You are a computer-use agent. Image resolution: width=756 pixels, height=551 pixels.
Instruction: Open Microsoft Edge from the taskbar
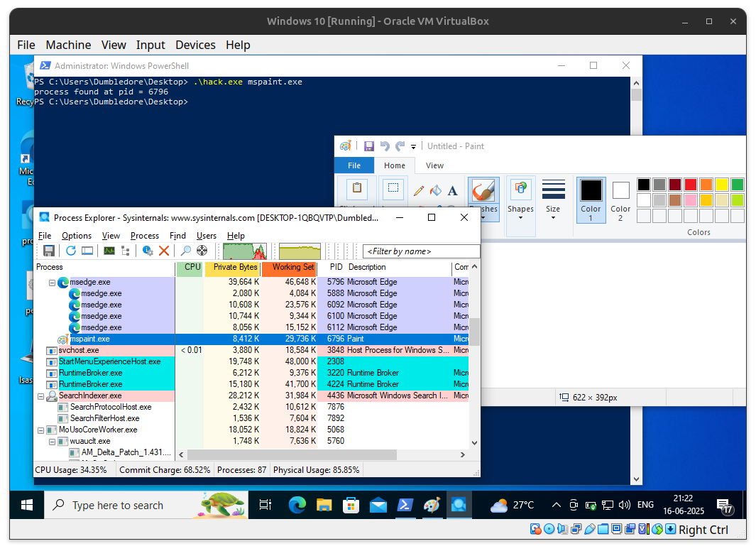(x=297, y=505)
